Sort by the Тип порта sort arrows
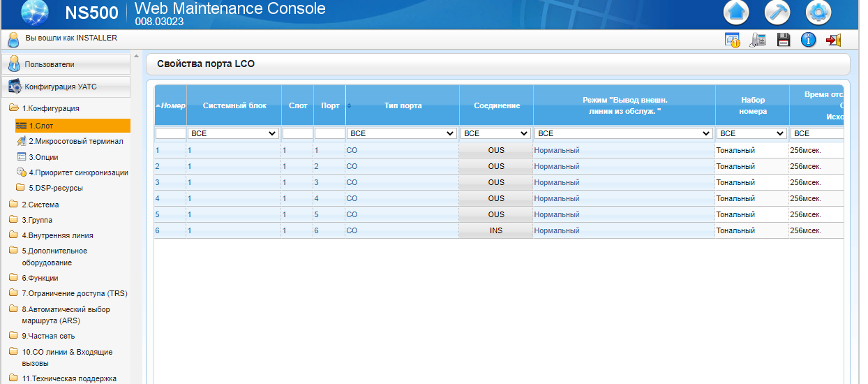This screenshot has height=384, width=868. [349, 105]
